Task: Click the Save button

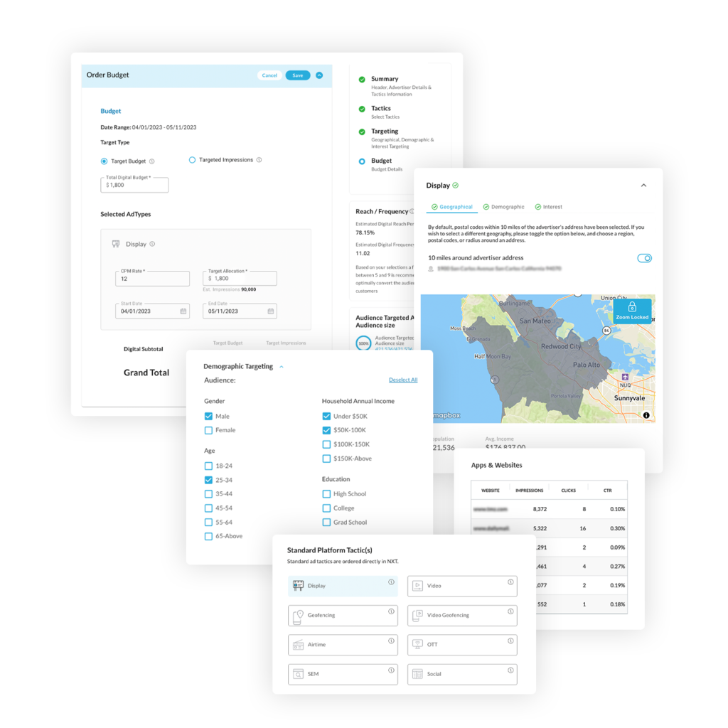Action: coord(297,75)
